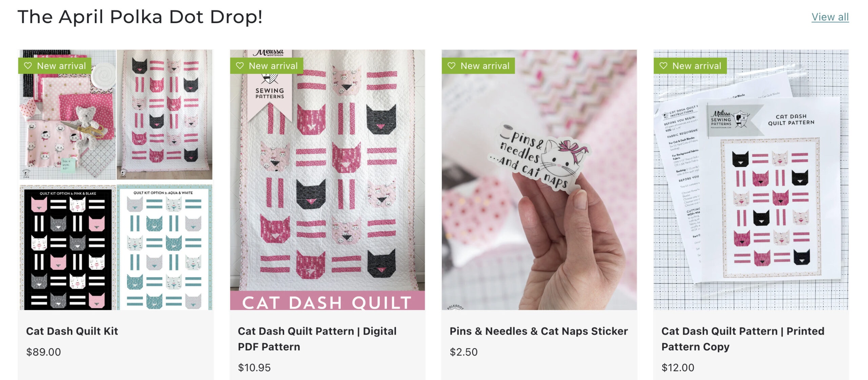Click the $12.00 price
The width and height of the screenshot is (868, 380).
tap(678, 367)
